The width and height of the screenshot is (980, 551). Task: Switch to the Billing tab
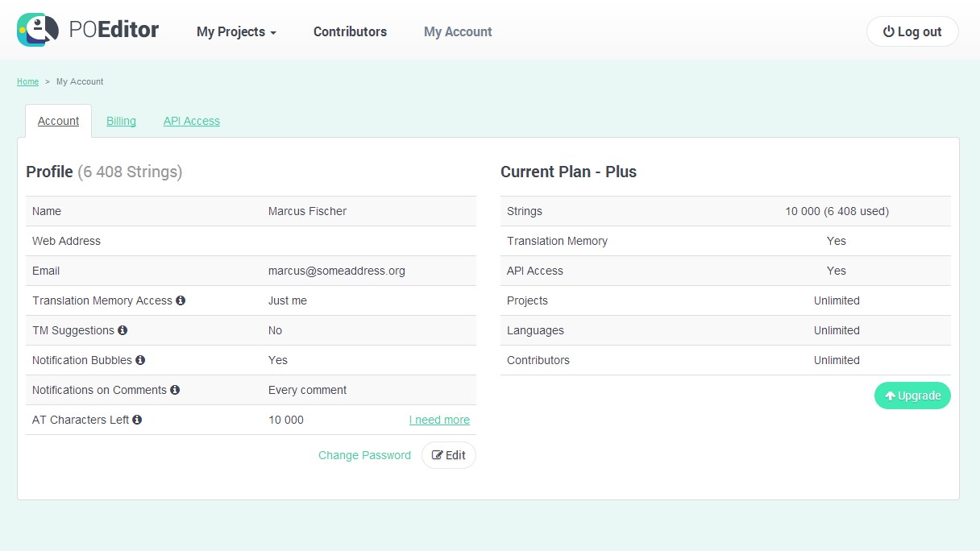(121, 121)
